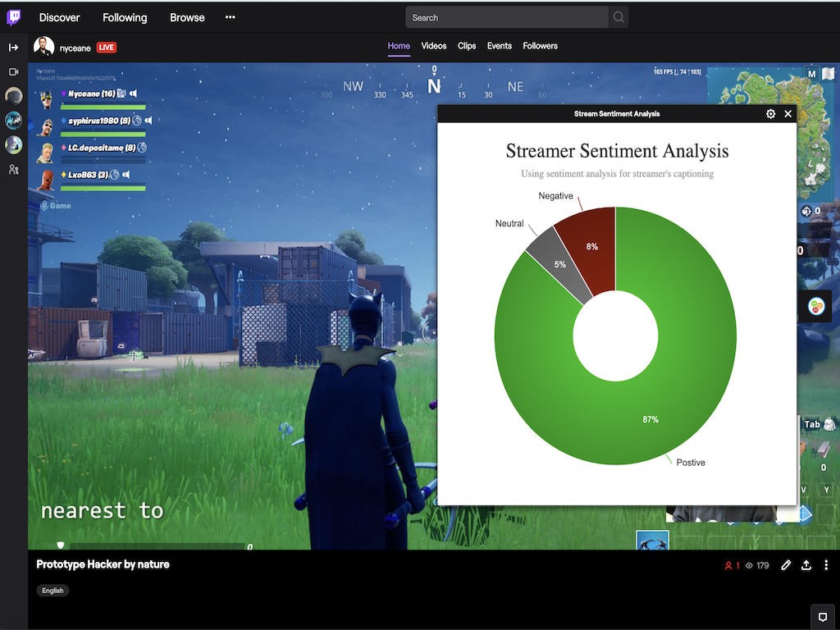Click the gray Neutral 5% chart segment

point(559,264)
